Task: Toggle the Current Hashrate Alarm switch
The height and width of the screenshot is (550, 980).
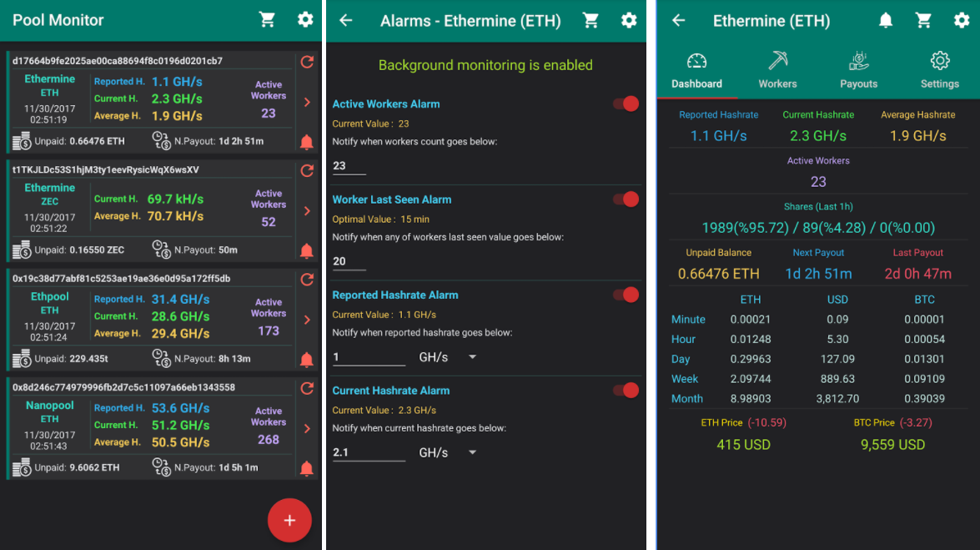Action: click(x=626, y=391)
